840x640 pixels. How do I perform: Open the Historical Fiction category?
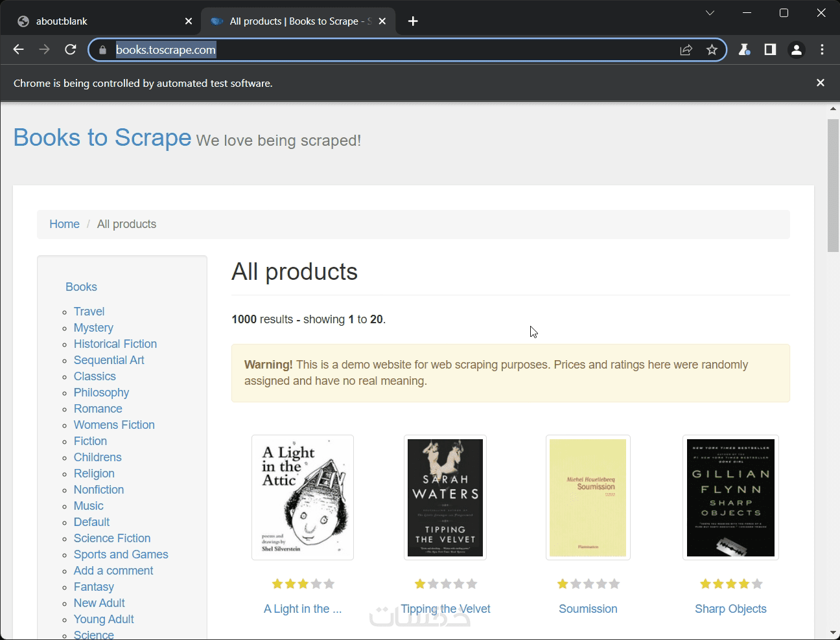click(x=115, y=344)
